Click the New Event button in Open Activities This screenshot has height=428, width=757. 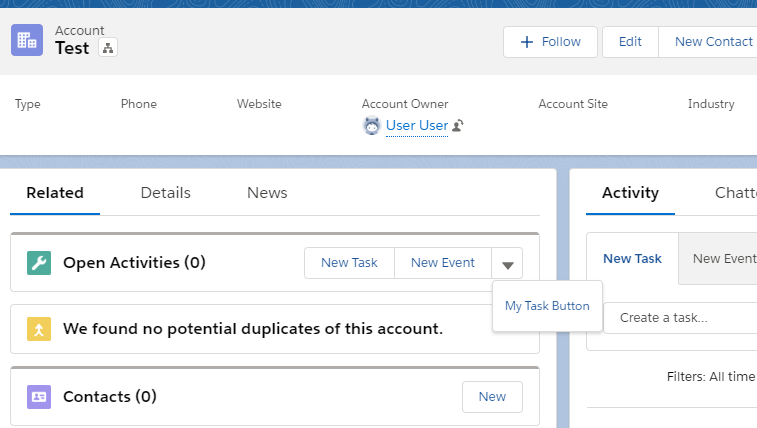pyautogui.click(x=442, y=263)
